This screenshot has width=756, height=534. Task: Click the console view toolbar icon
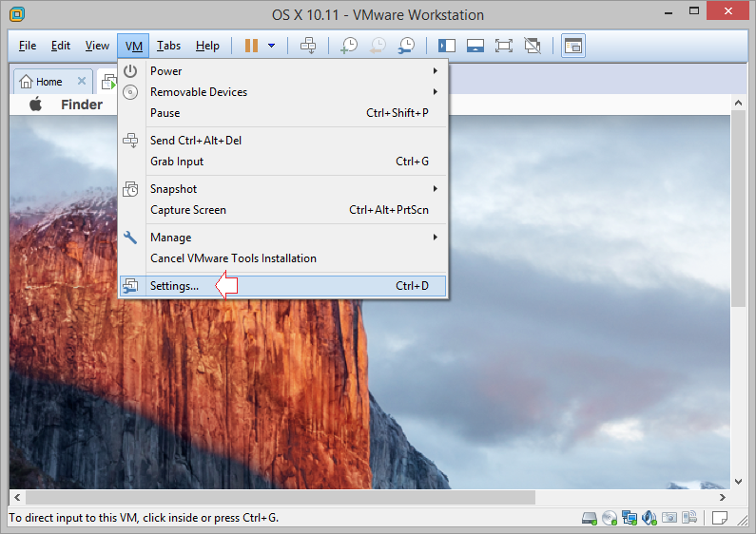(573, 46)
